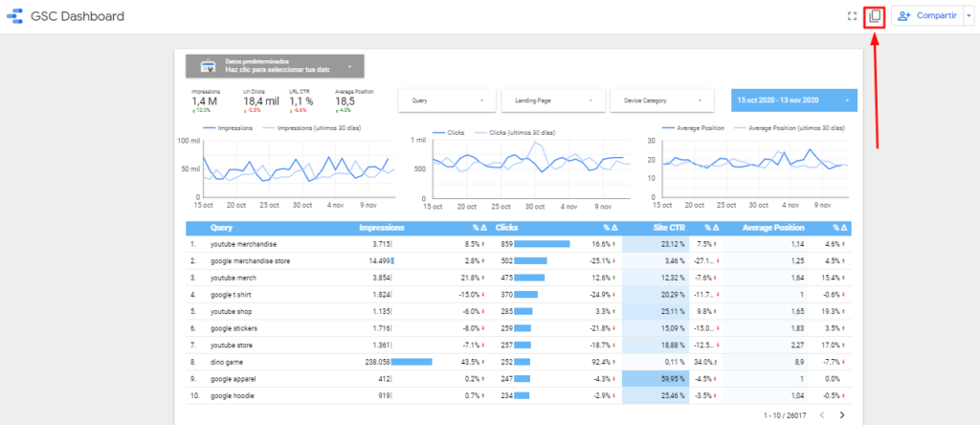Copy this report with the duplicate icon
This screenshot has height=425, width=980.
coord(875,16)
